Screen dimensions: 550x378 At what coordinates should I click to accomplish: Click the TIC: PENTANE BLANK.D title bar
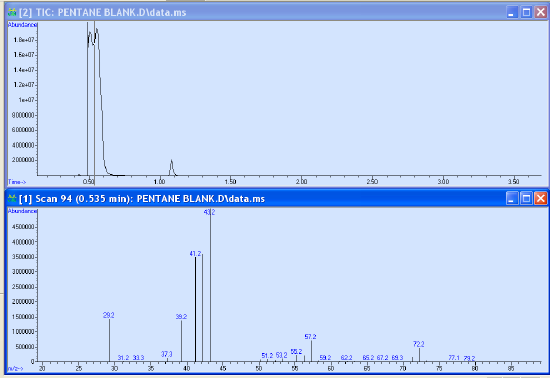point(275,13)
